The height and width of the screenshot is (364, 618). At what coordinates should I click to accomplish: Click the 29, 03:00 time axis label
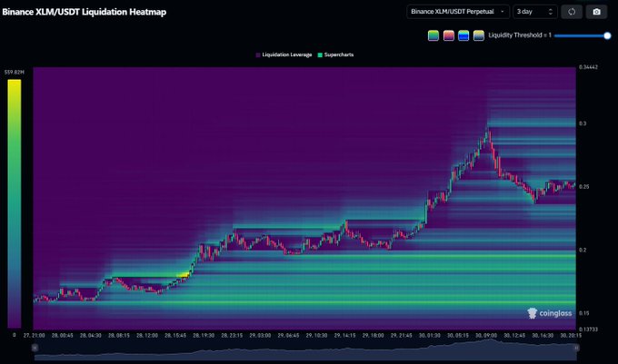click(260, 335)
